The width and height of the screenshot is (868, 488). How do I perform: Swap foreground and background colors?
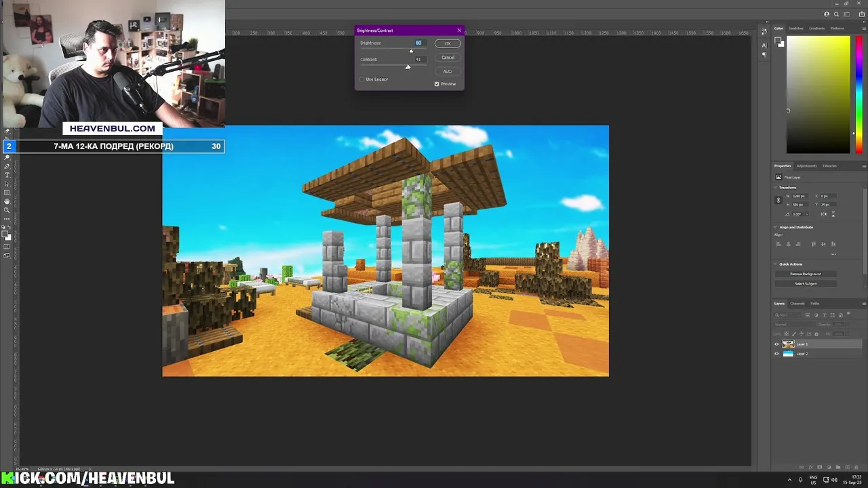(x=9, y=226)
